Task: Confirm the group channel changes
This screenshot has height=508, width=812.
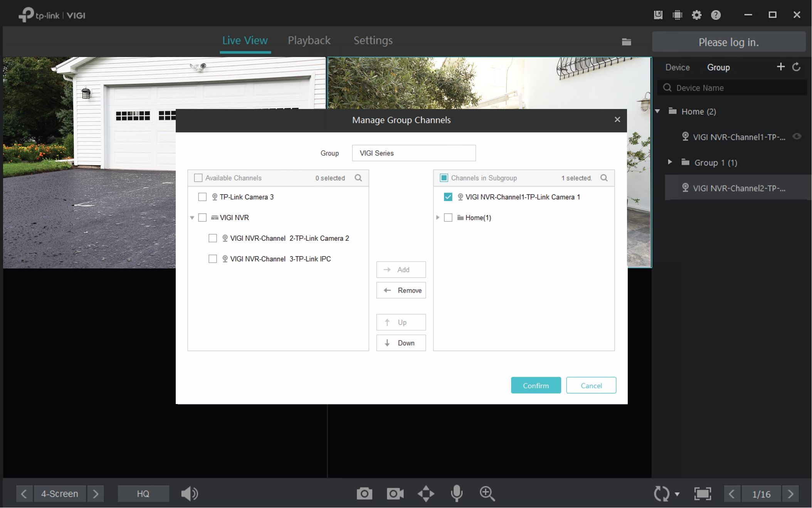Action: pyautogui.click(x=536, y=385)
